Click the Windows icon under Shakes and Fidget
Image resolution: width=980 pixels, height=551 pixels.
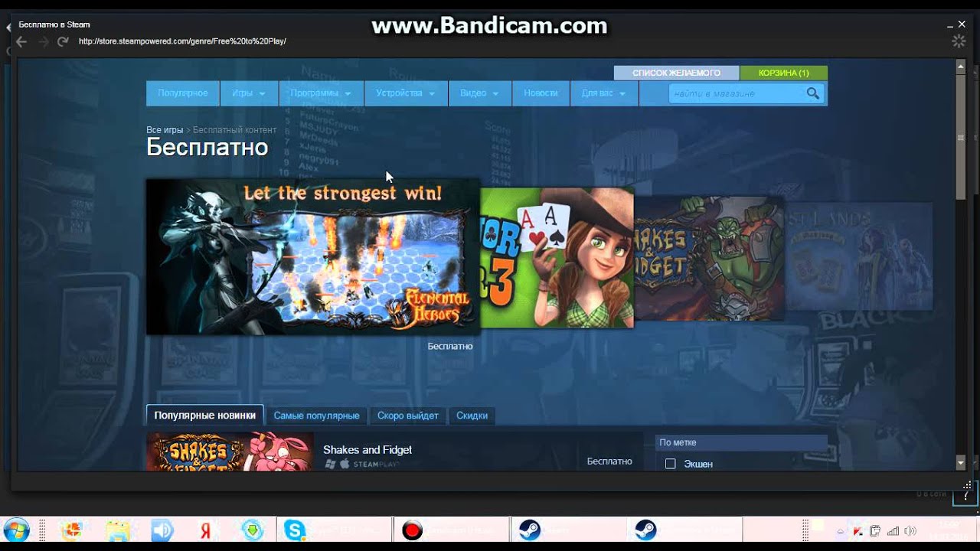tap(330, 464)
